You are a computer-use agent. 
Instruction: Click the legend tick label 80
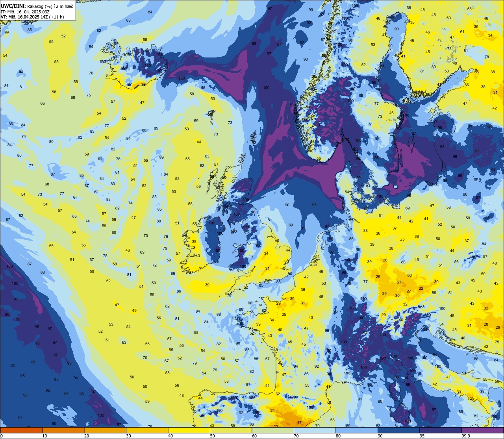coord(338,436)
